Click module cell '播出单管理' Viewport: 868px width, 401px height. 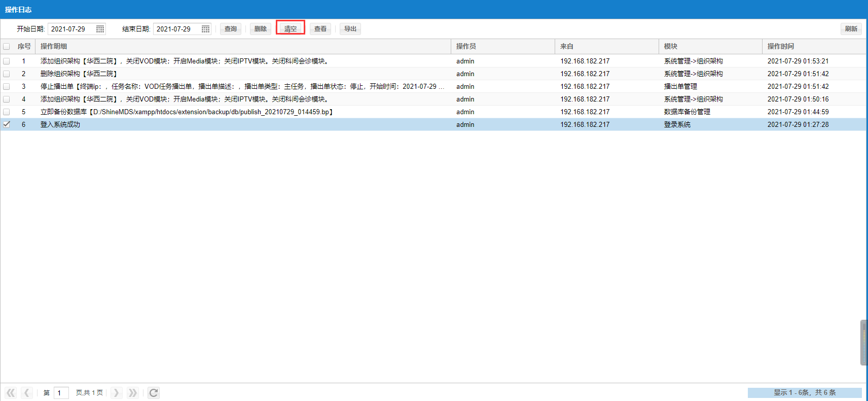tap(680, 86)
